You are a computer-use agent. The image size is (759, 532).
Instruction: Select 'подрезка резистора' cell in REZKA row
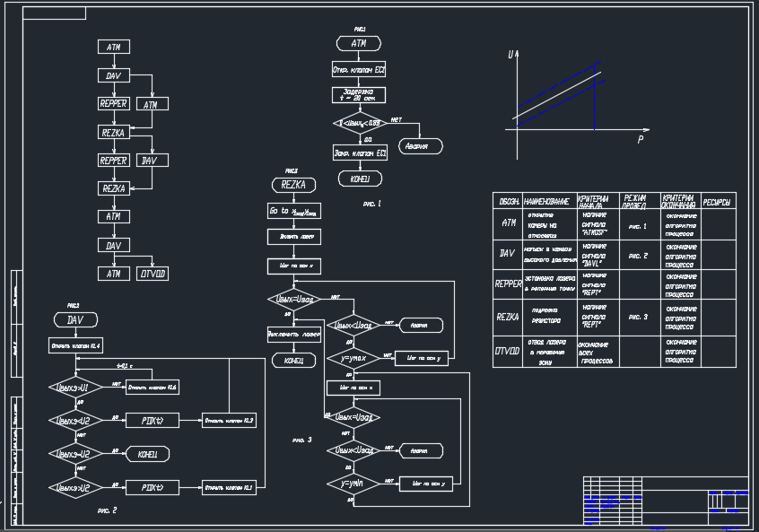tap(550, 318)
